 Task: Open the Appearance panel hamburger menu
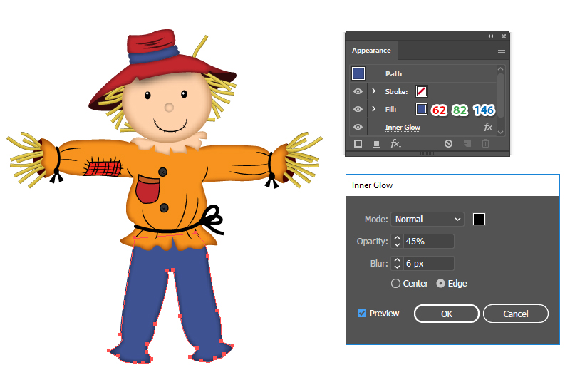pyautogui.click(x=502, y=51)
